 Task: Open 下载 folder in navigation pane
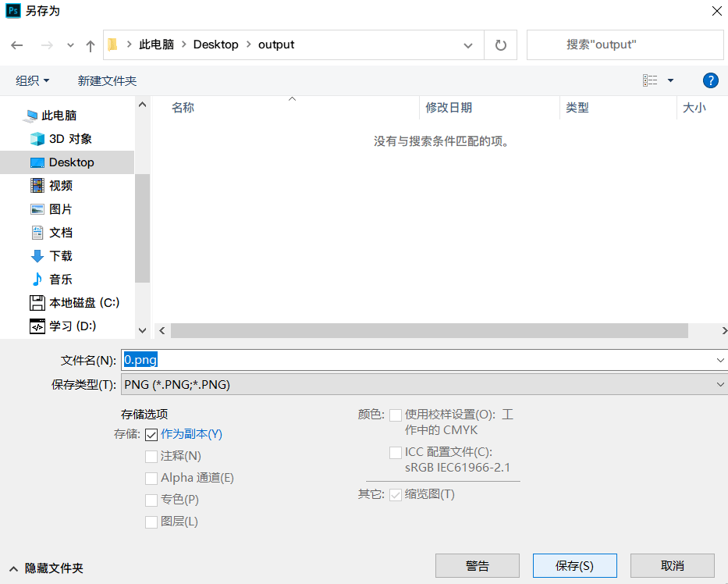point(61,256)
